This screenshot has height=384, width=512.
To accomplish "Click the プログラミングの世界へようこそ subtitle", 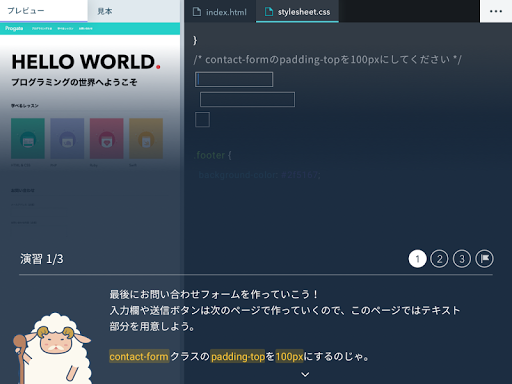I will pos(74,82).
